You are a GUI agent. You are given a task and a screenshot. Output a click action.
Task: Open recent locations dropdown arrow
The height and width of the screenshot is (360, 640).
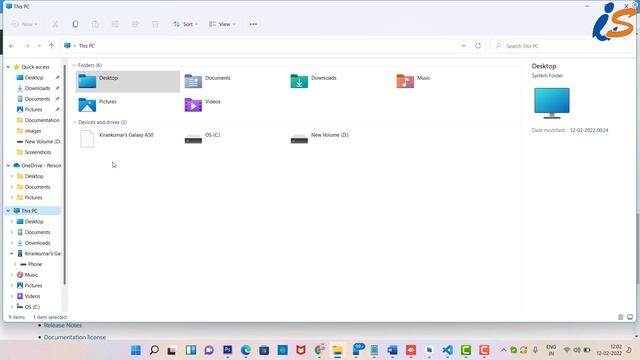point(39,46)
